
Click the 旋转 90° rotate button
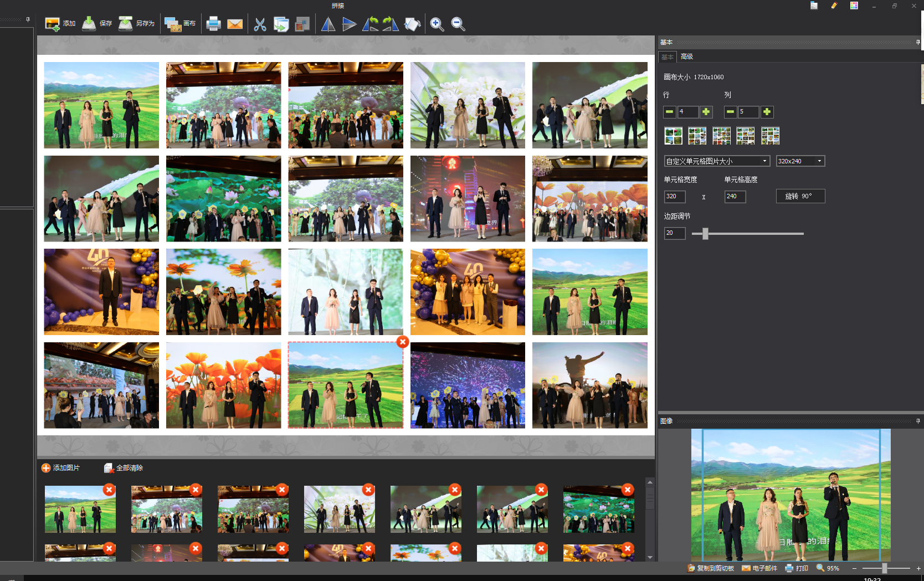click(800, 196)
